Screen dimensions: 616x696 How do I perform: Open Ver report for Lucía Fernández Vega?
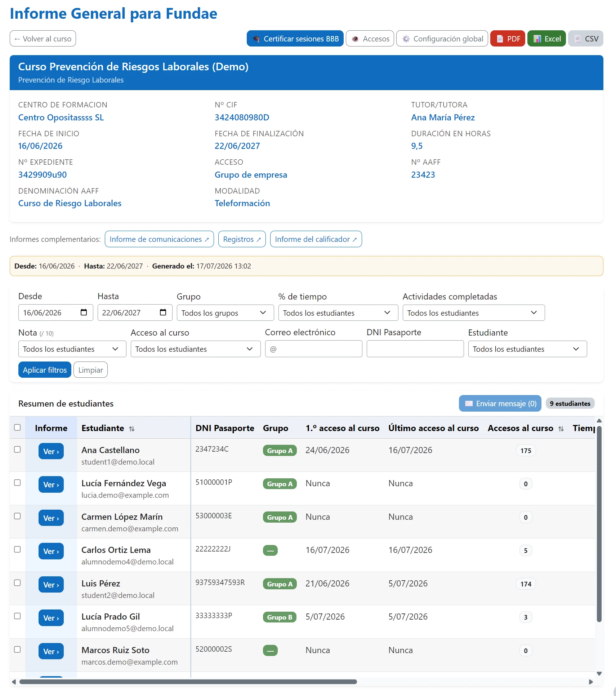click(51, 484)
